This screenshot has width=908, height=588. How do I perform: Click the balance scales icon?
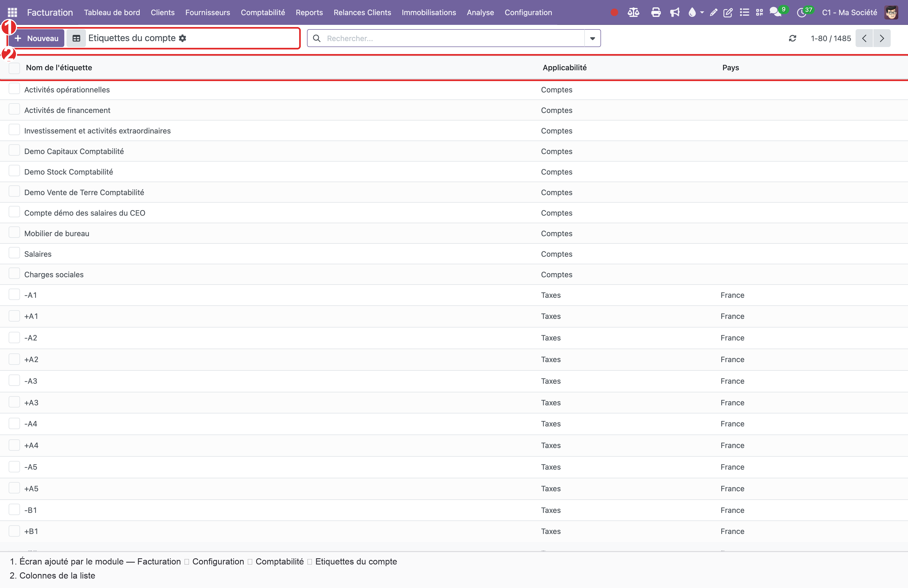coord(633,12)
